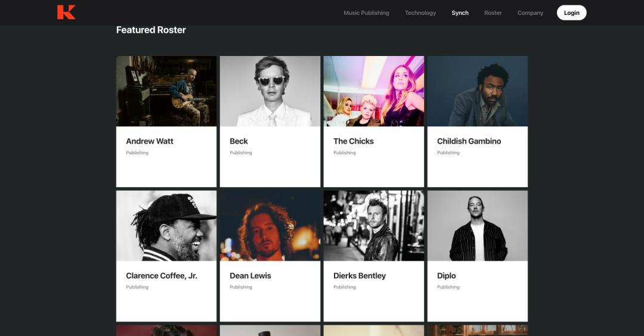Open Dierks Bentley's photo thumbnail
Image resolution: width=644 pixels, height=336 pixels.
374,226
